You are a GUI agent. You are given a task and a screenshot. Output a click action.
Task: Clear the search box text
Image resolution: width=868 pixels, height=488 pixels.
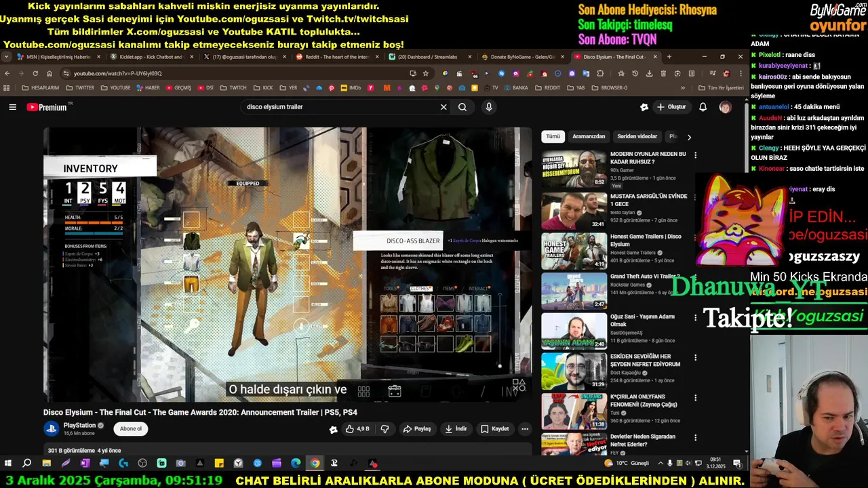tap(443, 107)
